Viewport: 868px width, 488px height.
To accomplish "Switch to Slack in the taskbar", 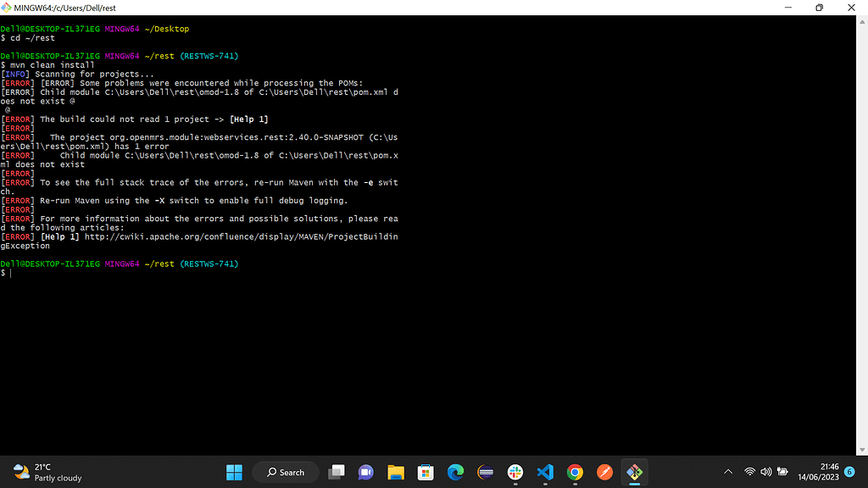I will click(x=515, y=472).
